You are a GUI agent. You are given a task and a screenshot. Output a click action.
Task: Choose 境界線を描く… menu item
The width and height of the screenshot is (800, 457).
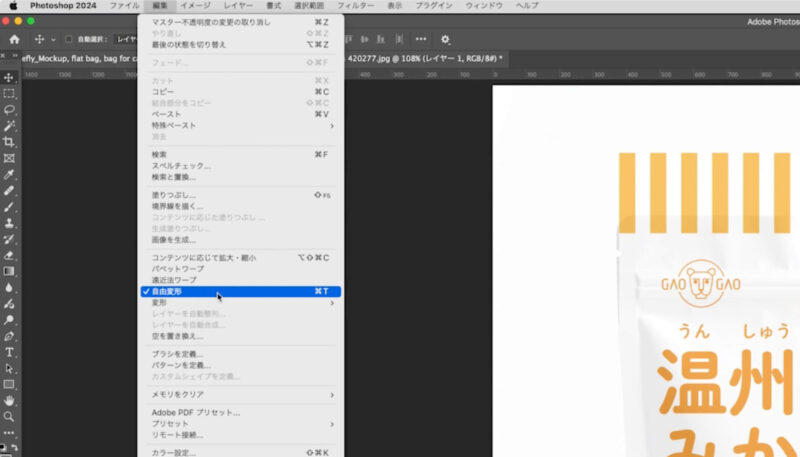click(x=241, y=207)
